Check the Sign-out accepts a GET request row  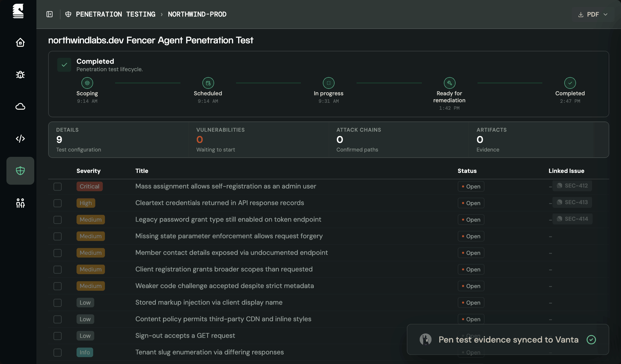(58, 336)
